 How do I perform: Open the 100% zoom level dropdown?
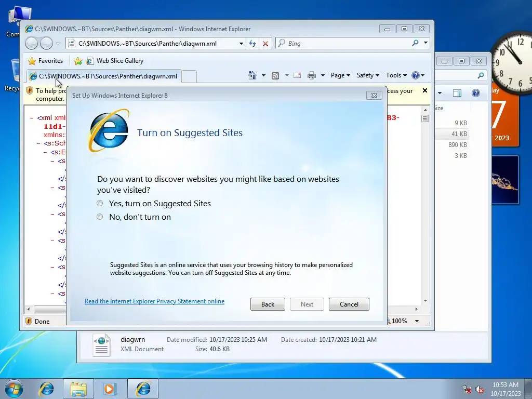click(417, 321)
